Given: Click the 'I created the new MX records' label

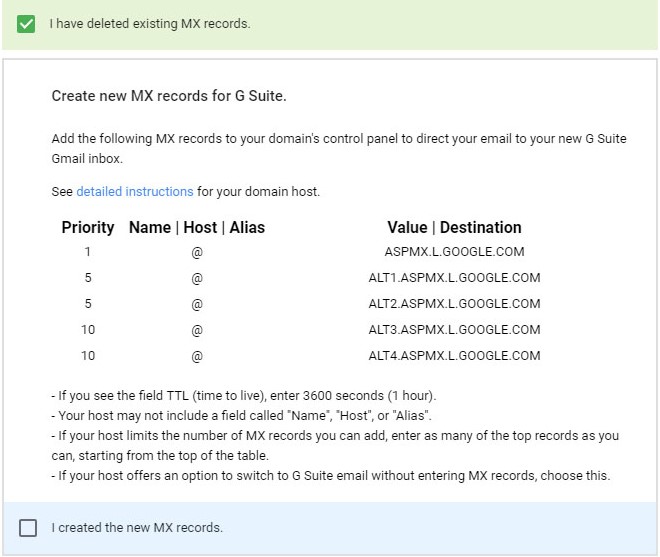Looking at the screenshot, I should 137,528.
